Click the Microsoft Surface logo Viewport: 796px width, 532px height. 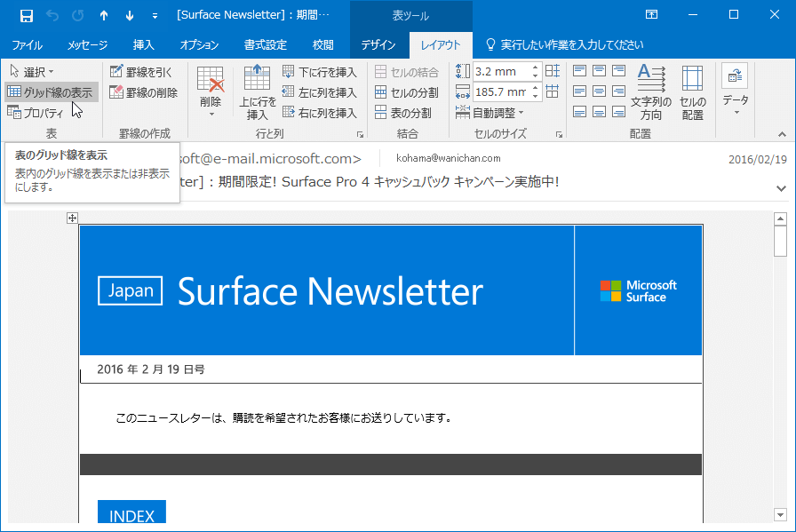pyautogui.click(x=638, y=291)
